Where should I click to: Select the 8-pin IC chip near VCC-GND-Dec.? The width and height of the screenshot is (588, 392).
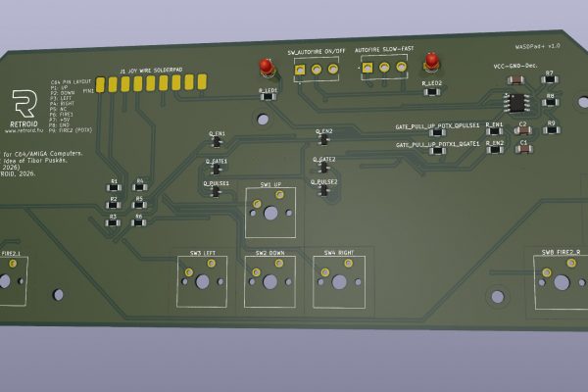click(515, 101)
